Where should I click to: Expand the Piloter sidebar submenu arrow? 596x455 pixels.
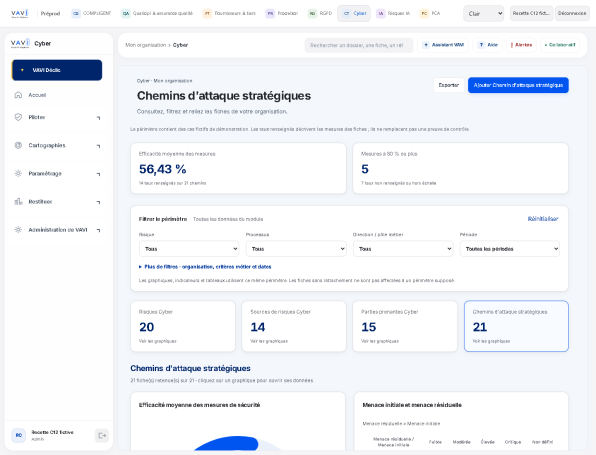click(x=98, y=118)
